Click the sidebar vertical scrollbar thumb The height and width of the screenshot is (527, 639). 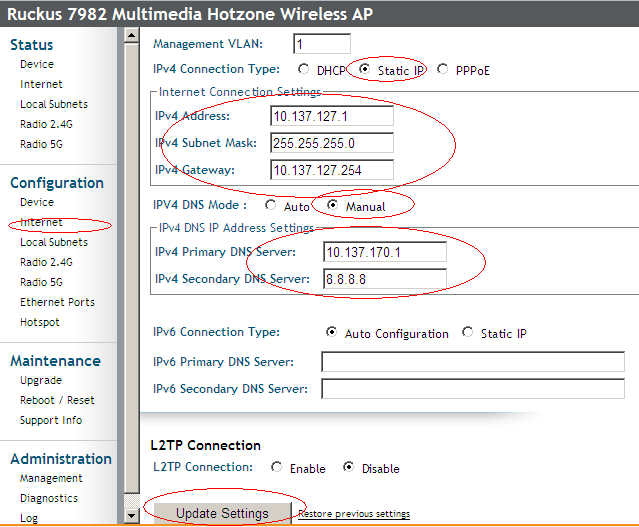tap(132, 268)
